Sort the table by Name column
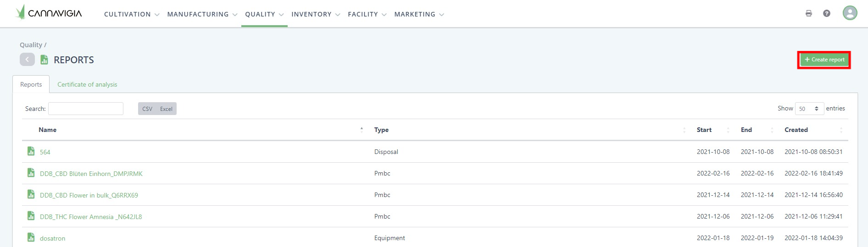Viewport: 868px width, 247px height. 48,130
